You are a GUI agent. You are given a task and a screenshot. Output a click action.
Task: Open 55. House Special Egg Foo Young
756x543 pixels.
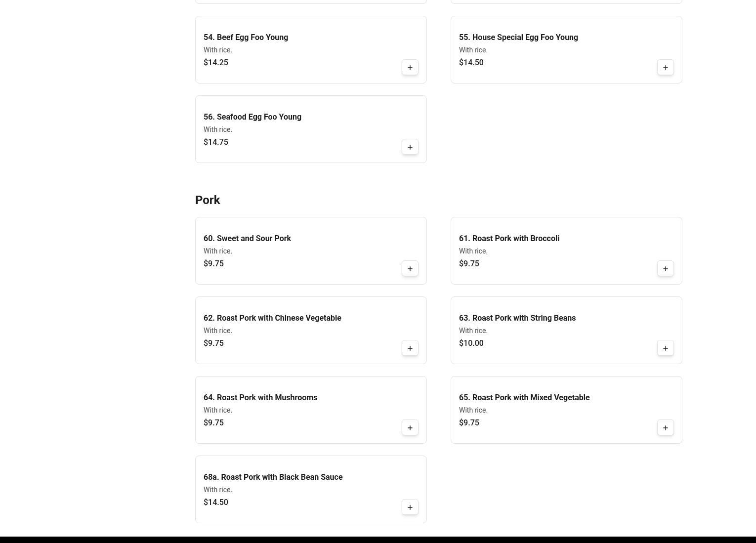518,38
